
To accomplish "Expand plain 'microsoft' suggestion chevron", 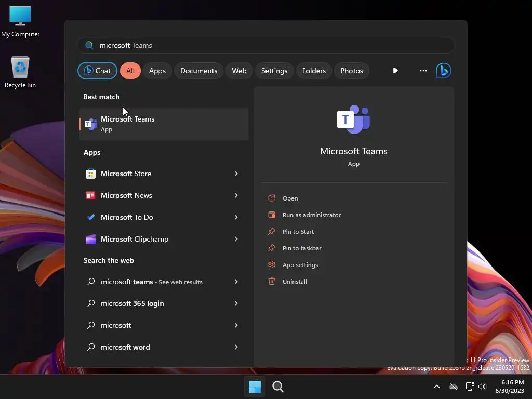I will pyautogui.click(x=236, y=325).
